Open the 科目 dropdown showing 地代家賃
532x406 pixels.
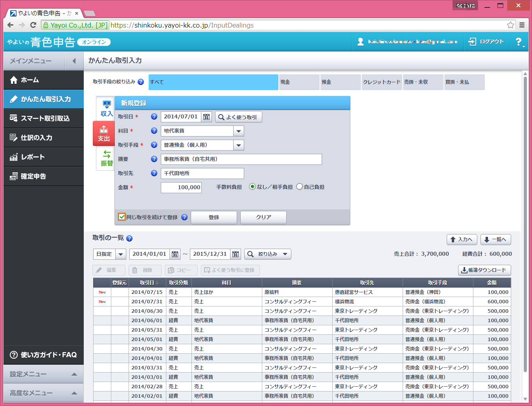pos(238,131)
